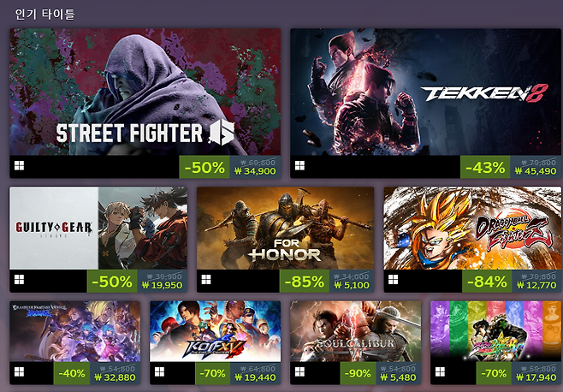Click Windows icon under SoulCalibur VI
This screenshot has width=563, height=392.
299,371
